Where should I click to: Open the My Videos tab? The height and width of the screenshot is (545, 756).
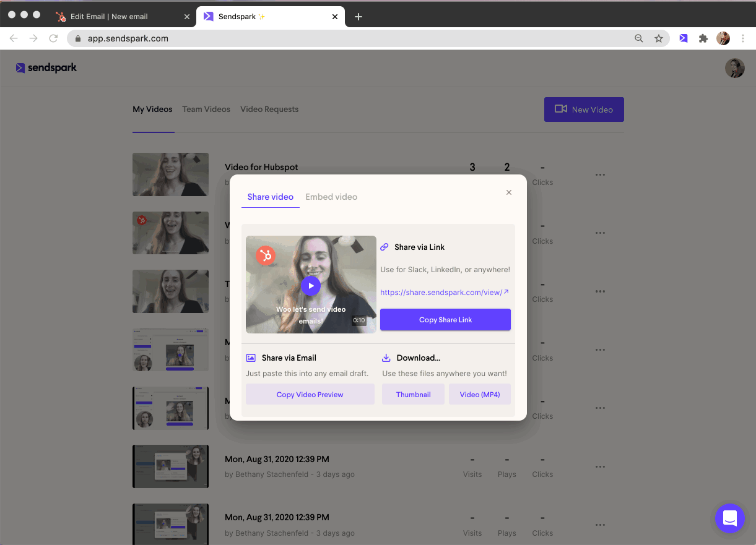click(152, 109)
